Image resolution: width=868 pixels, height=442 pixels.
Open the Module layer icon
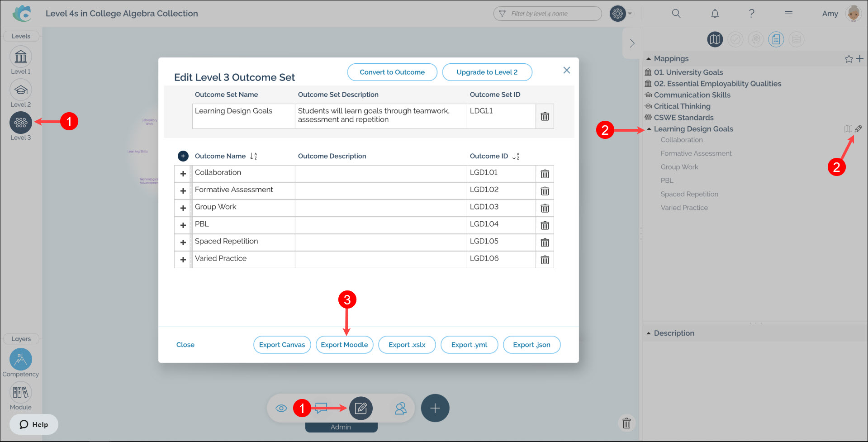21,393
